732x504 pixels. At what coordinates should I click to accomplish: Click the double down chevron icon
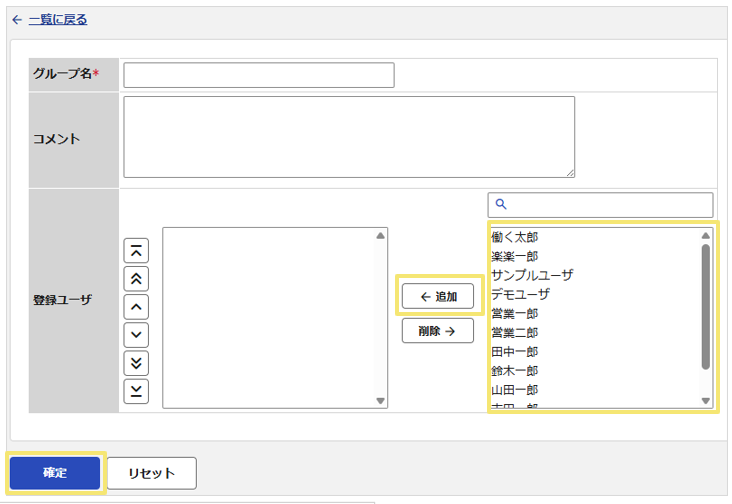(136, 363)
